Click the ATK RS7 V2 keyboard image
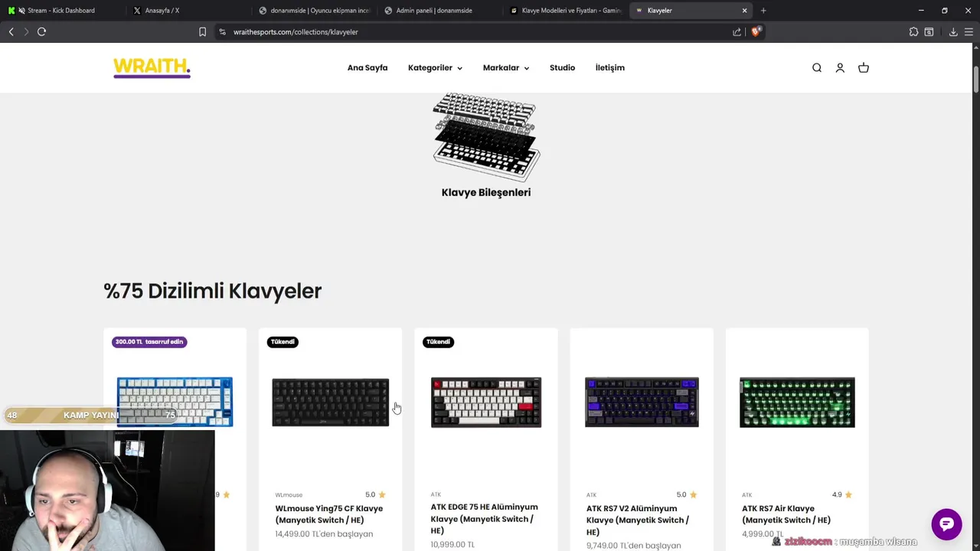This screenshot has height=551, width=980. (642, 402)
